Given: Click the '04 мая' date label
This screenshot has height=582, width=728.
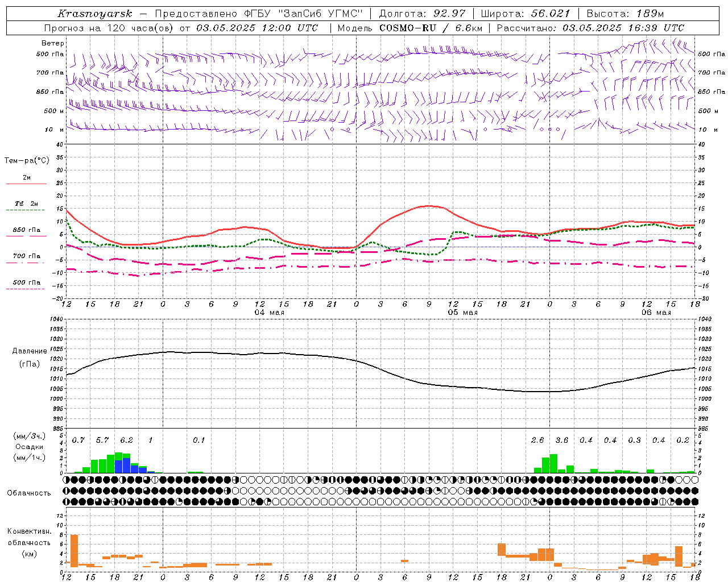Looking at the screenshot, I should 269,313.
